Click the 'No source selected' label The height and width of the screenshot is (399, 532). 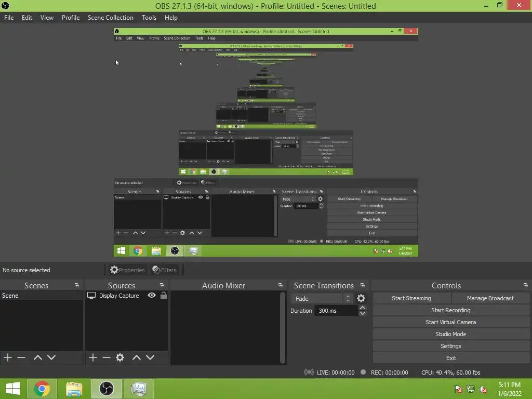(x=26, y=270)
